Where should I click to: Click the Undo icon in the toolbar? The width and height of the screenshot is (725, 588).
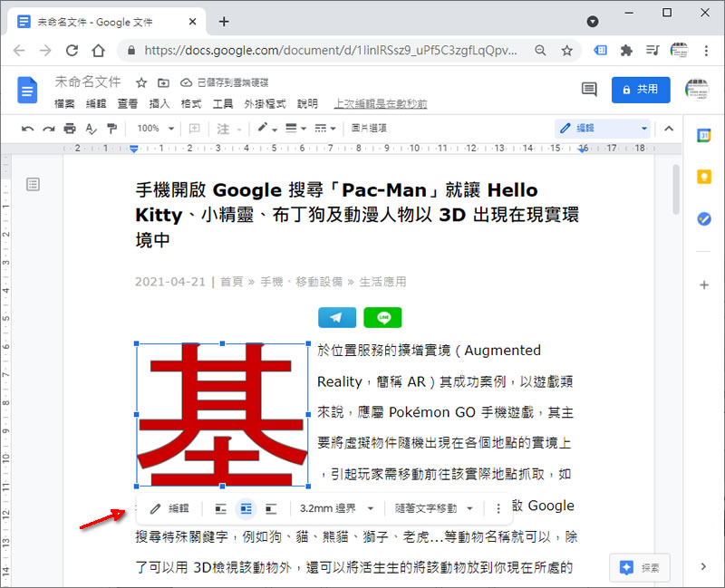click(28, 129)
